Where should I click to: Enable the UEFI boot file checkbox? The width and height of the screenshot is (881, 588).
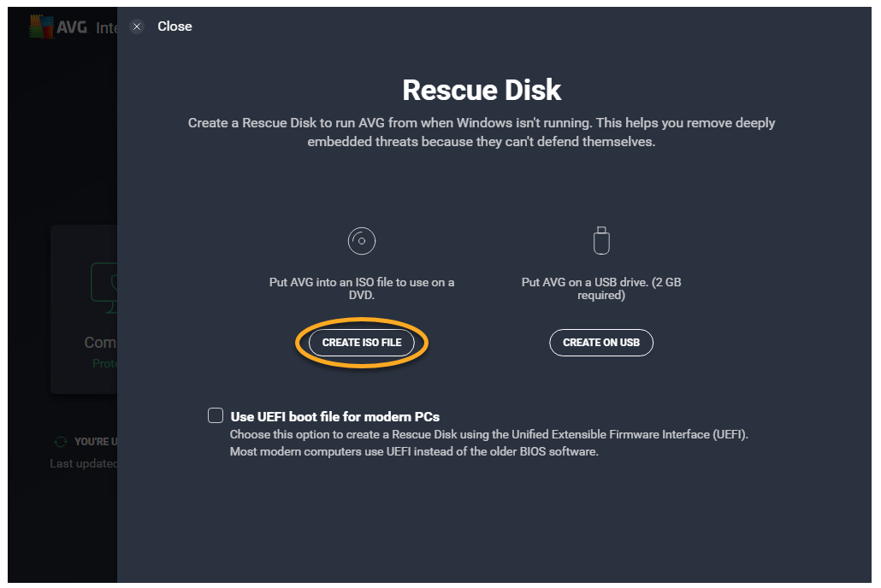click(216, 416)
